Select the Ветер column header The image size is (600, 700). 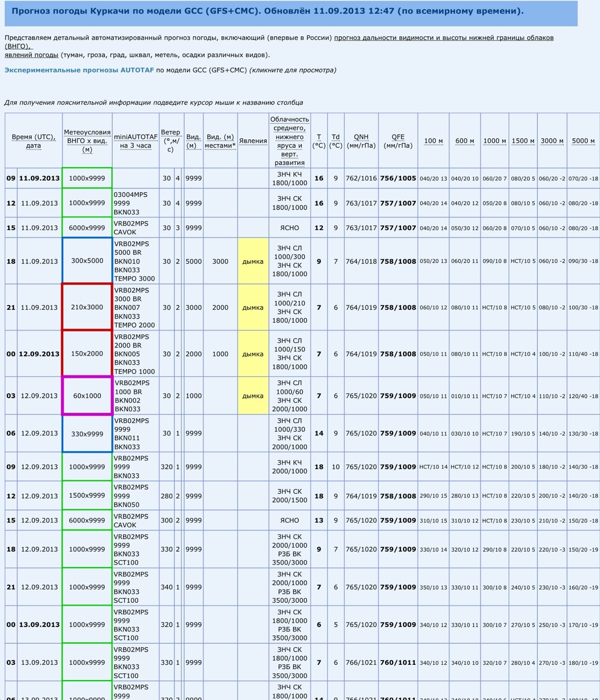[170, 140]
